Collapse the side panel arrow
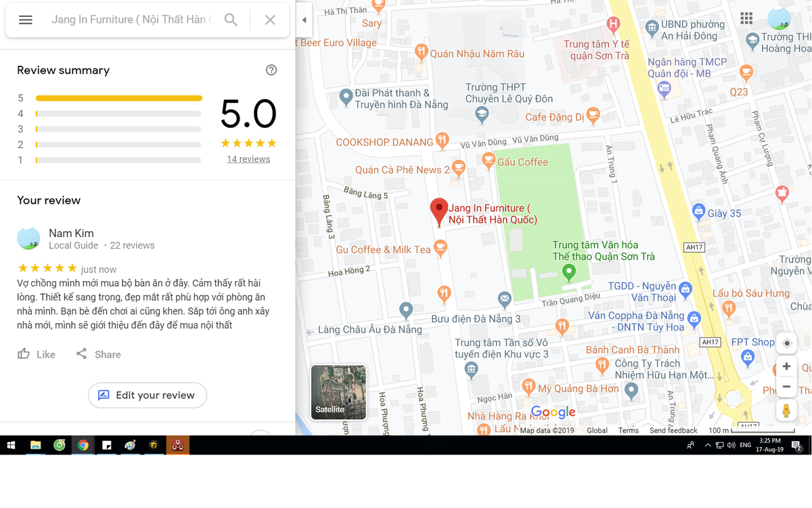The image size is (812, 508). click(x=304, y=20)
